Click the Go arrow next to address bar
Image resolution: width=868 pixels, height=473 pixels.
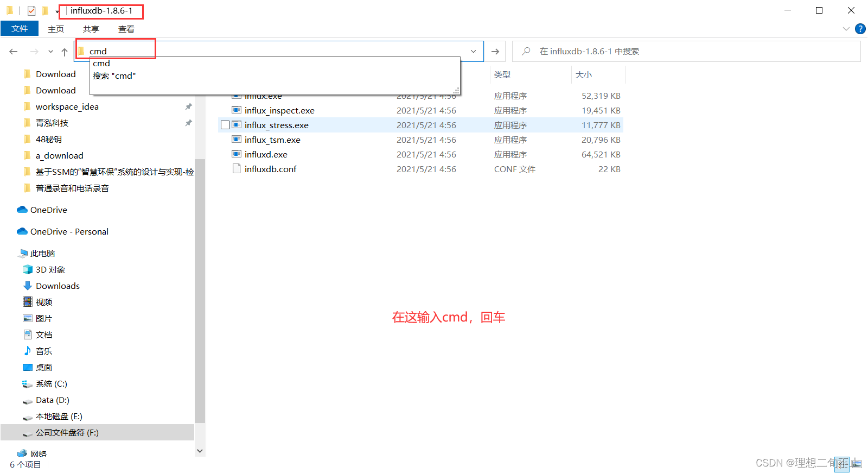click(x=495, y=52)
